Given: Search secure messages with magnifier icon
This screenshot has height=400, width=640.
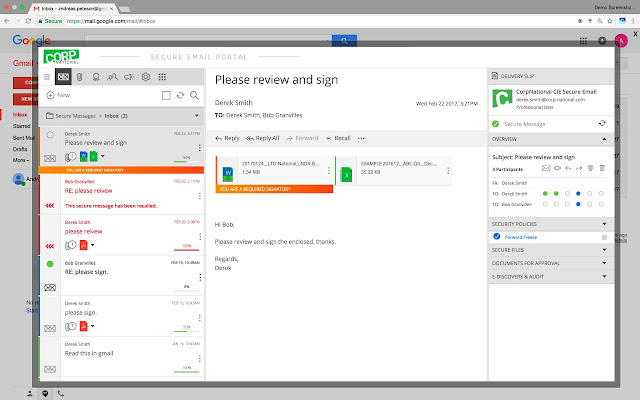Looking at the screenshot, I should tap(194, 95).
